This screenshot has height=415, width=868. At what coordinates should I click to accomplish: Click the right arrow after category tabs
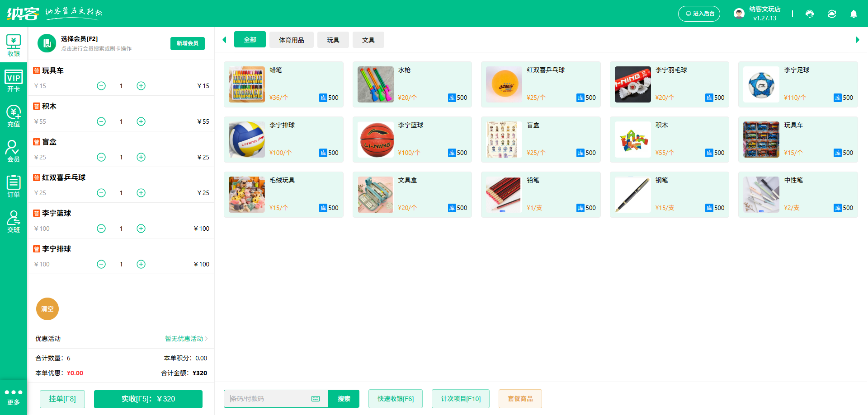(x=857, y=40)
